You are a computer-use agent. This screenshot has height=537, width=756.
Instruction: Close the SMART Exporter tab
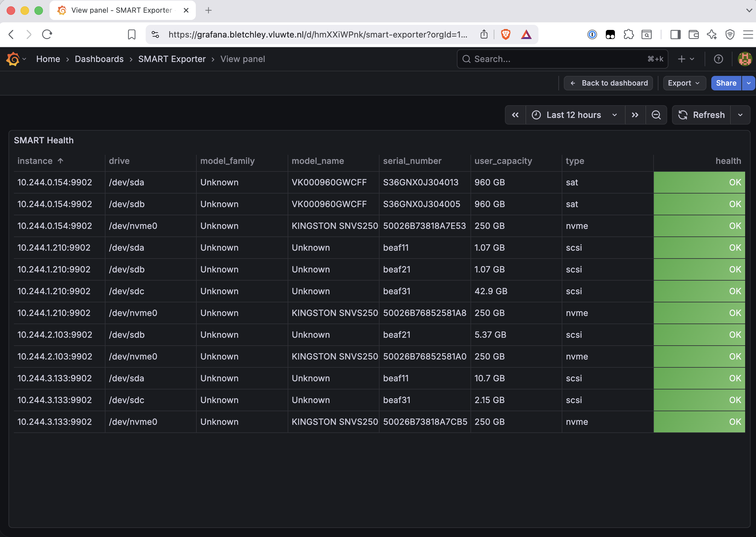186,10
